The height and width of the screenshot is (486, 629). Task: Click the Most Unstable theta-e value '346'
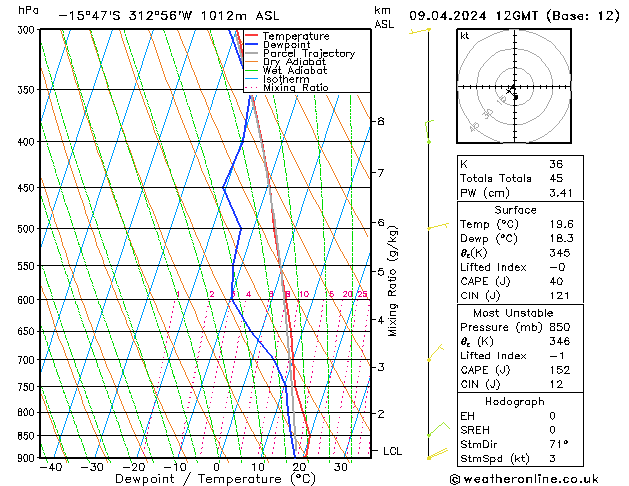pyautogui.click(x=560, y=342)
